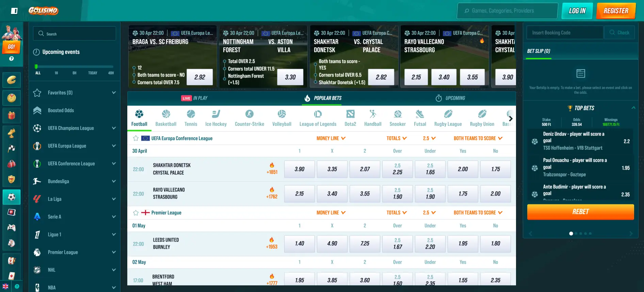Switch to the UPCOMING tab
Image resolution: width=644 pixels, height=292 pixels.
(x=450, y=98)
